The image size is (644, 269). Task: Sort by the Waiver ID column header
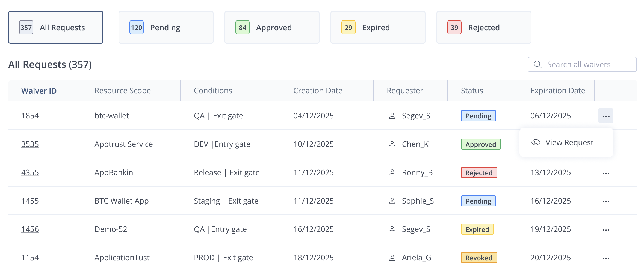[x=39, y=91]
